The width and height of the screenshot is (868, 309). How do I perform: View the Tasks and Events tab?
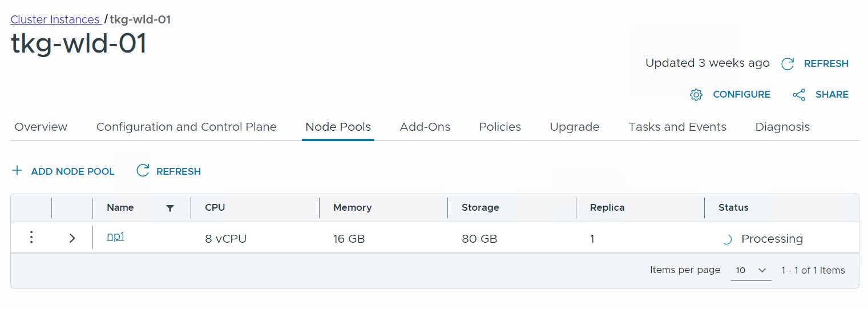(x=677, y=127)
